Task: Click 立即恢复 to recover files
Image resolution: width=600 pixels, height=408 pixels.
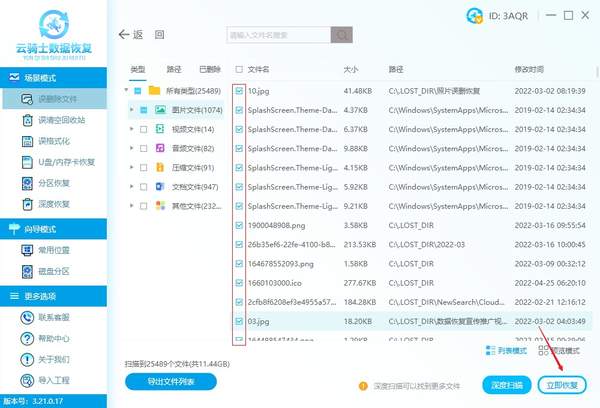Action: pos(562,385)
